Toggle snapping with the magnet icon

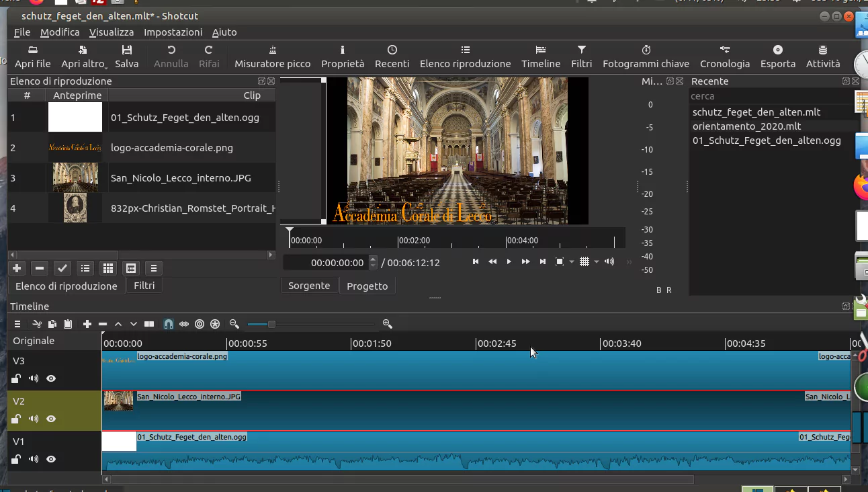tap(169, 323)
